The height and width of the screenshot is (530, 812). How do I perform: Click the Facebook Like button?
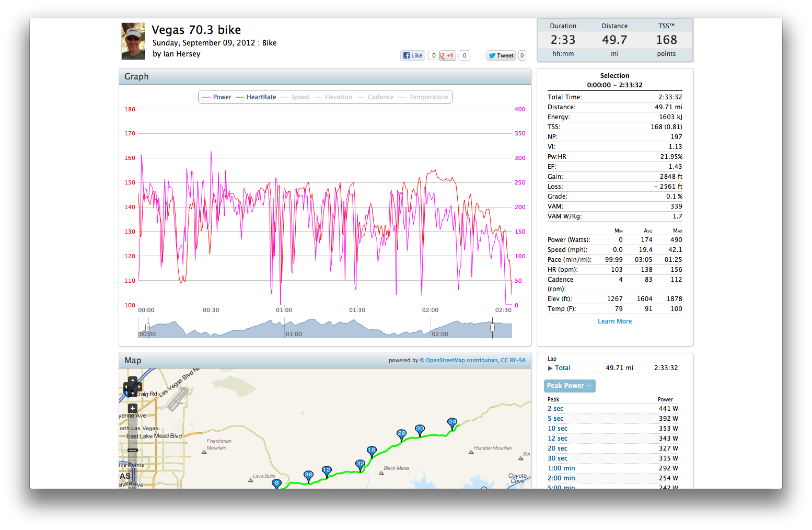point(413,55)
